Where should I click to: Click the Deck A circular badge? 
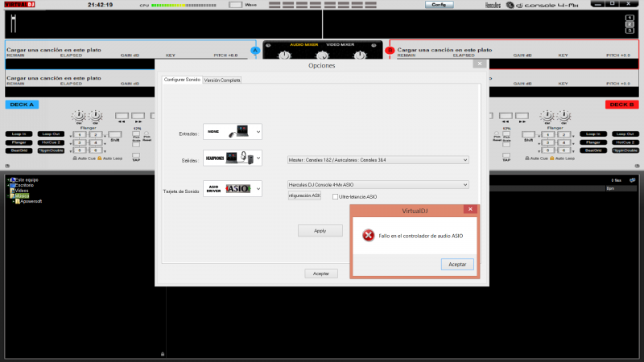point(255,51)
